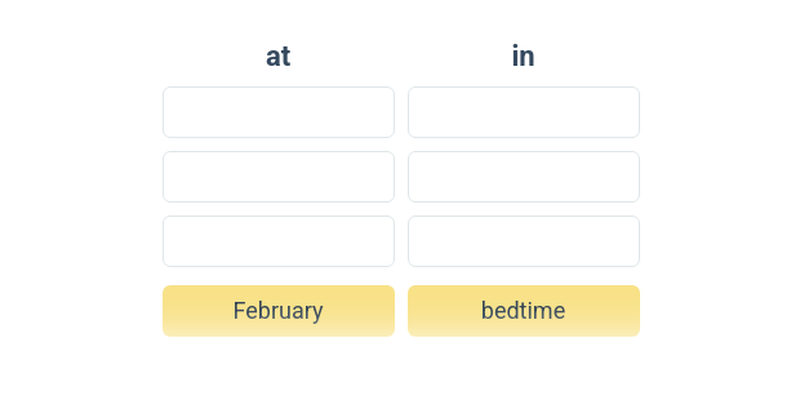Click the third empty box under "in"
This screenshot has width=800, height=400.
tap(523, 241)
